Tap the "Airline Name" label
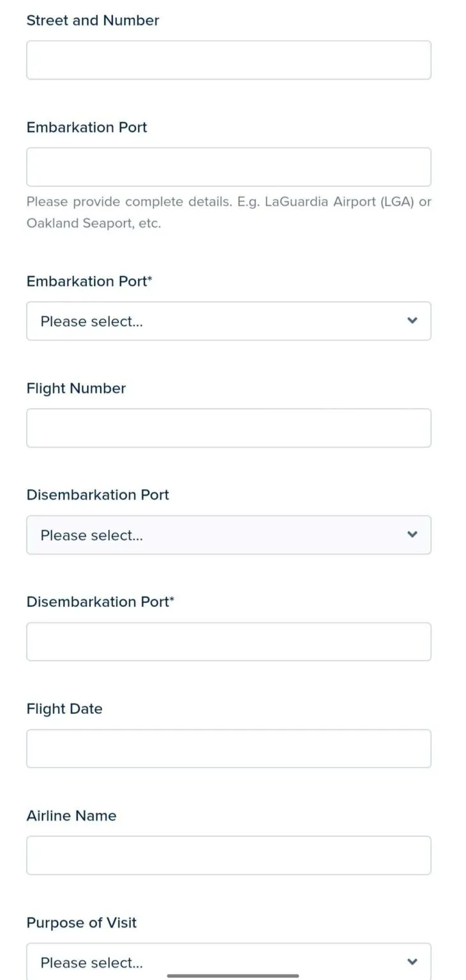Viewport: 466px width, 980px height. [x=71, y=816]
